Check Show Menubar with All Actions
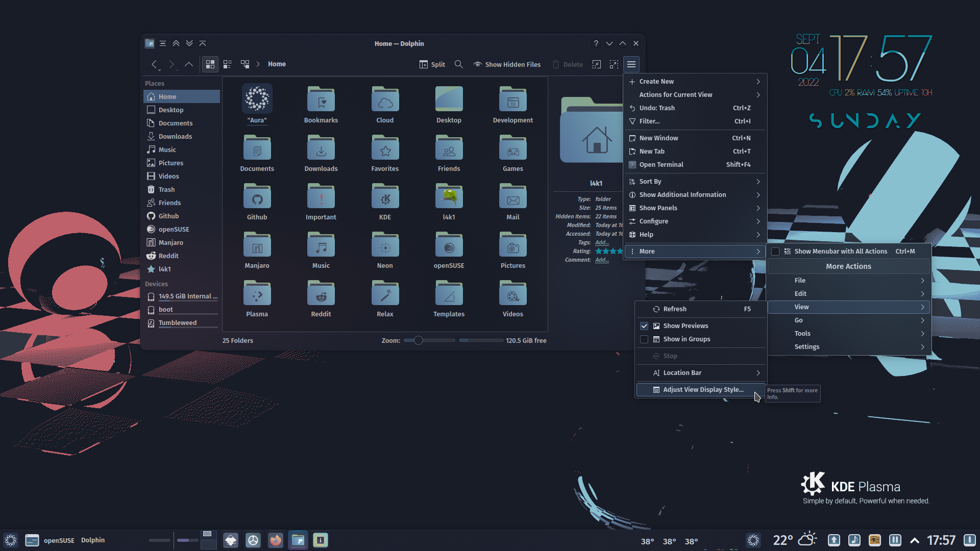Screen dimensions: 980x551 [775, 252]
